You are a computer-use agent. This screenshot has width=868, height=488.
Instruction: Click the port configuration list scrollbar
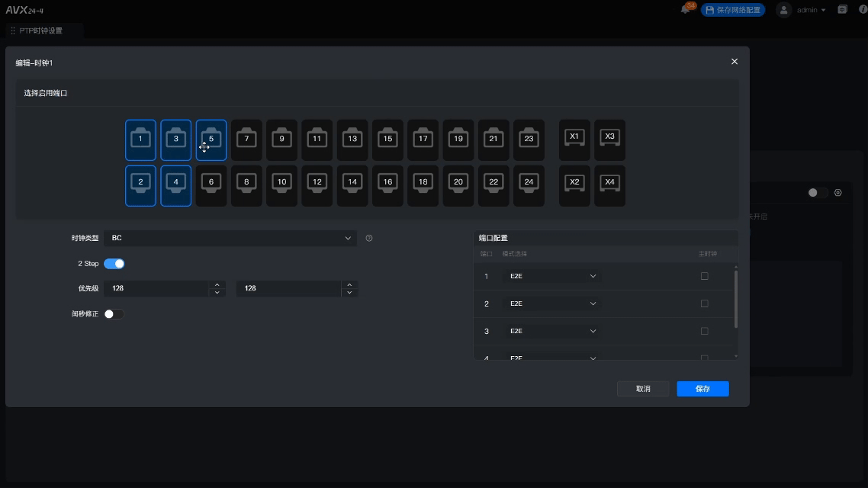(x=736, y=299)
